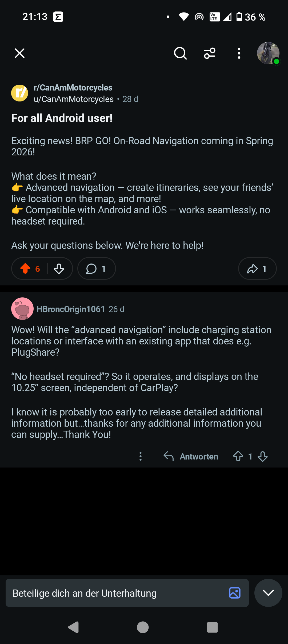Attach an image to the comment

235,593
